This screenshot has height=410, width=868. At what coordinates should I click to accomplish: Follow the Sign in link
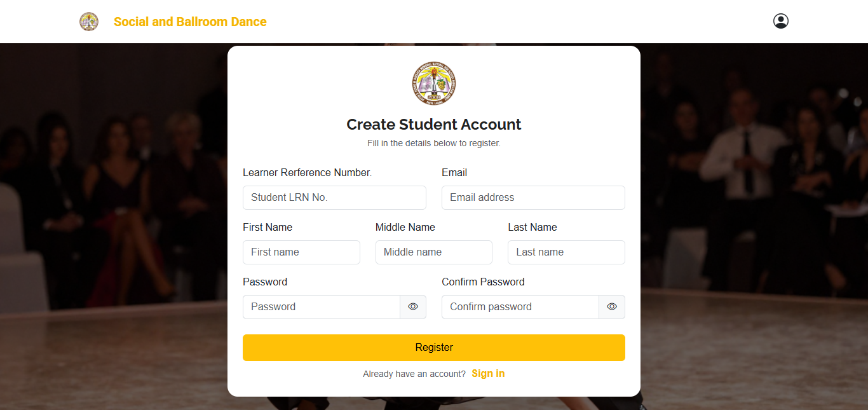pyautogui.click(x=488, y=374)
